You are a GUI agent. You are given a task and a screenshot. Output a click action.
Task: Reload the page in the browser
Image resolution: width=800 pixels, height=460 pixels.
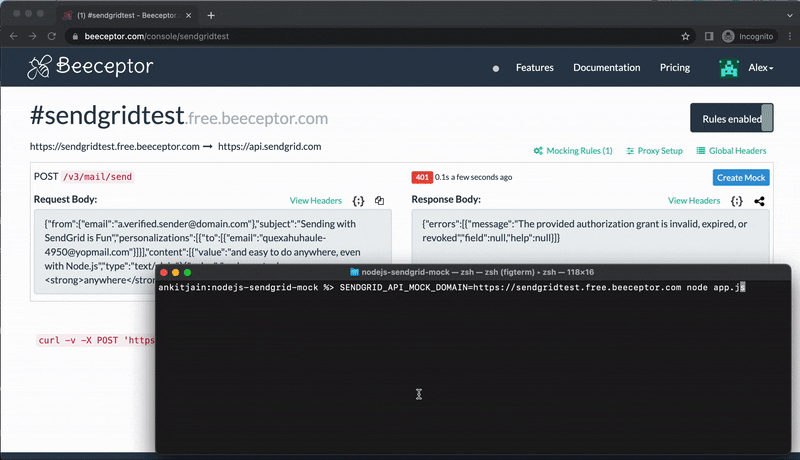tap(52, 36)
